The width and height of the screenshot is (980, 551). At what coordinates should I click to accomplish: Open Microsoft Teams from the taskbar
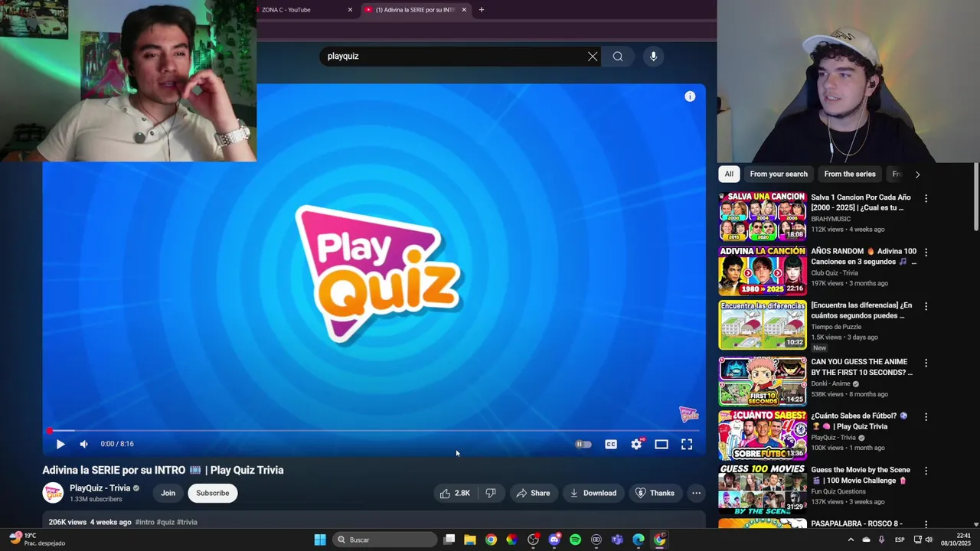(617, 540)
